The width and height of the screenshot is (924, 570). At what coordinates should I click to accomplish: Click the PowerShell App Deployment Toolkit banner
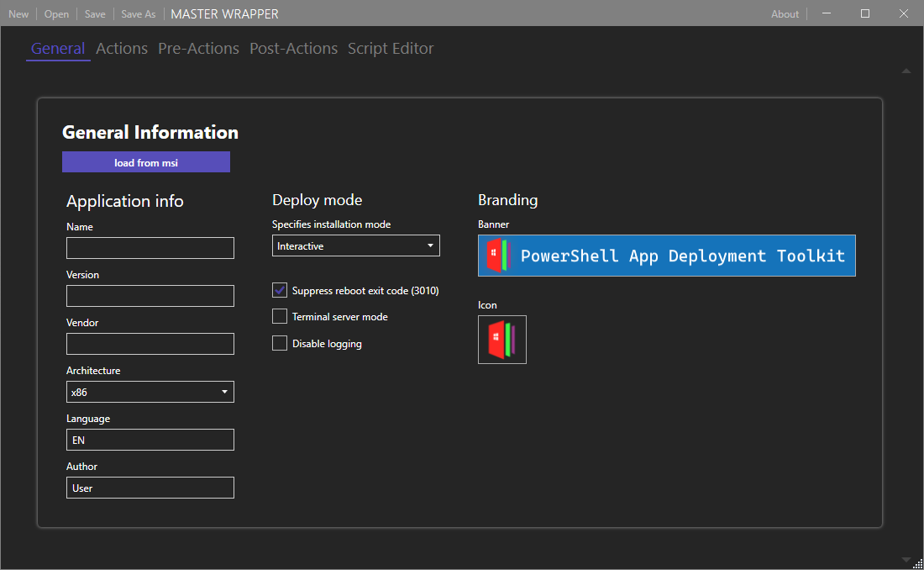666,256
